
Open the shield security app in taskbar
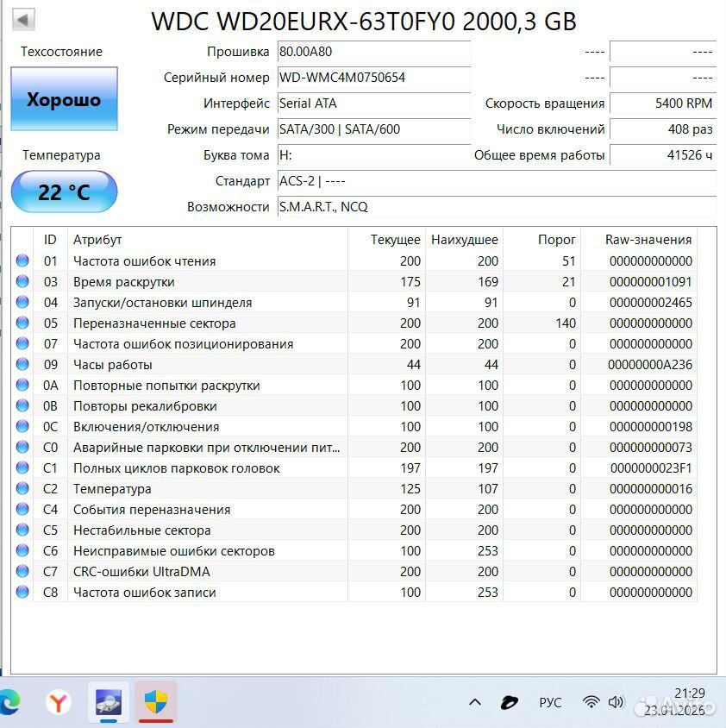[x=156, y=702]
